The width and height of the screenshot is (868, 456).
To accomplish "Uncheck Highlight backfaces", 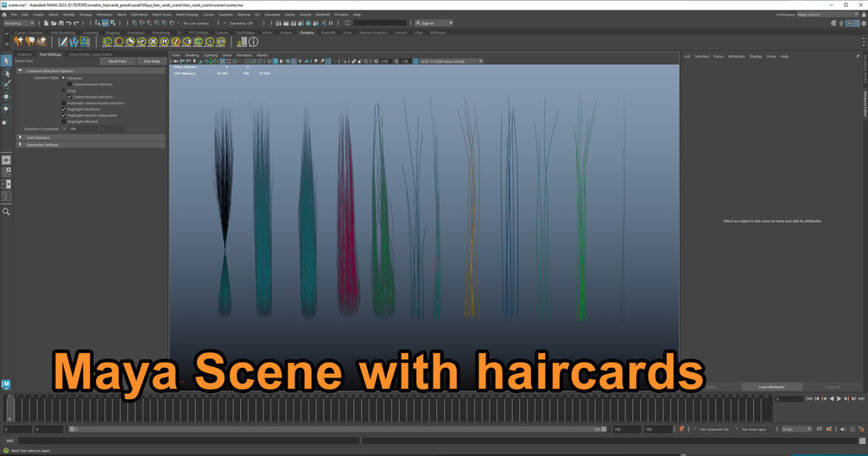I will [64, 109].
